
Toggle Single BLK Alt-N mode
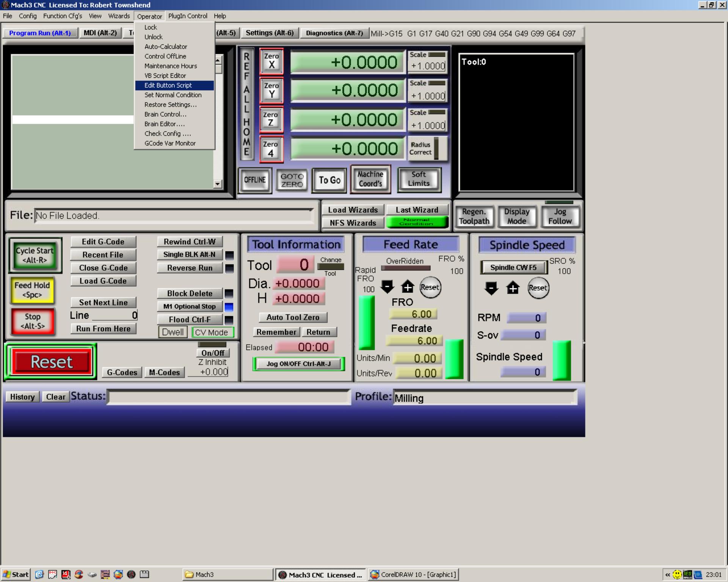tap(189, 255)
